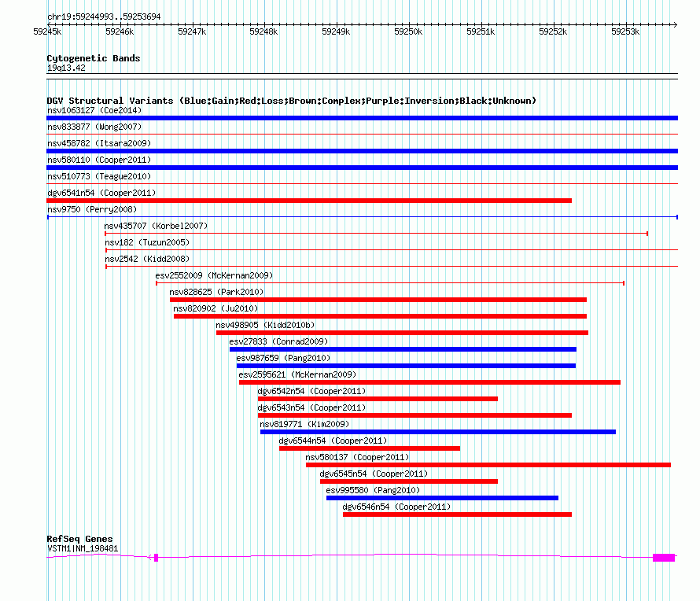Open the nsv435707 (Korbel2007) variant
The image size is (700, 601).
156,226
